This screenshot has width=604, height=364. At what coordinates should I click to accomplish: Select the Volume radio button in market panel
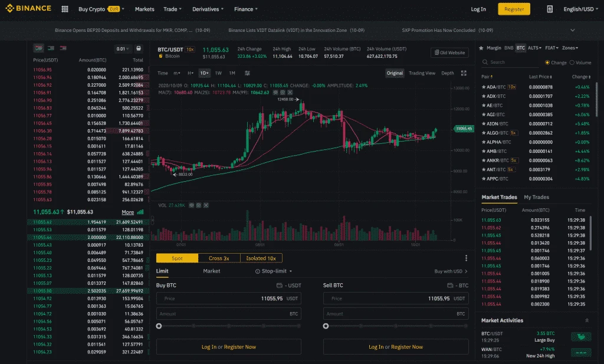click(x=572, y=62)
